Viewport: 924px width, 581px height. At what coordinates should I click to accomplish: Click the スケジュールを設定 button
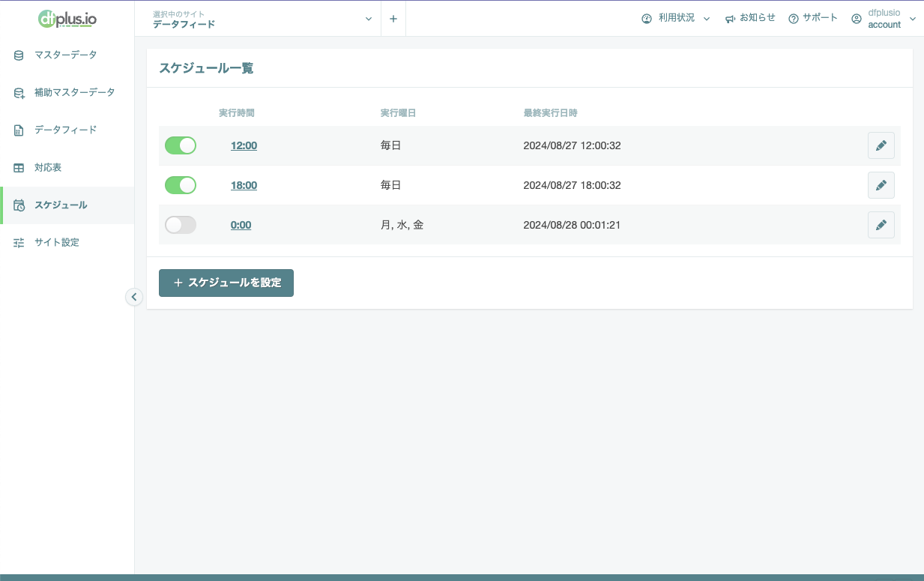226,283
